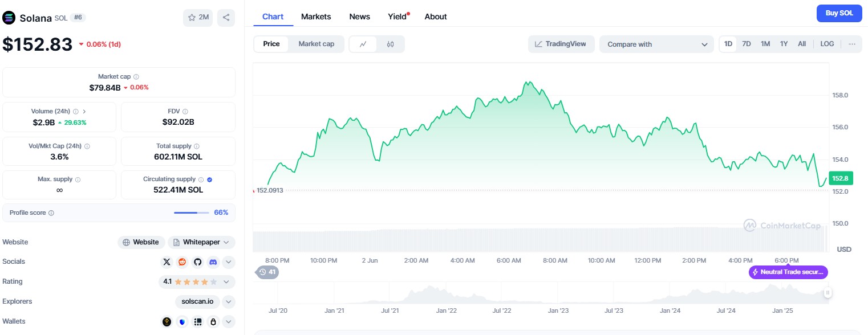This screenshot has width=868, height=335.
Task: Open the News tab
Action: coord(359,17)
